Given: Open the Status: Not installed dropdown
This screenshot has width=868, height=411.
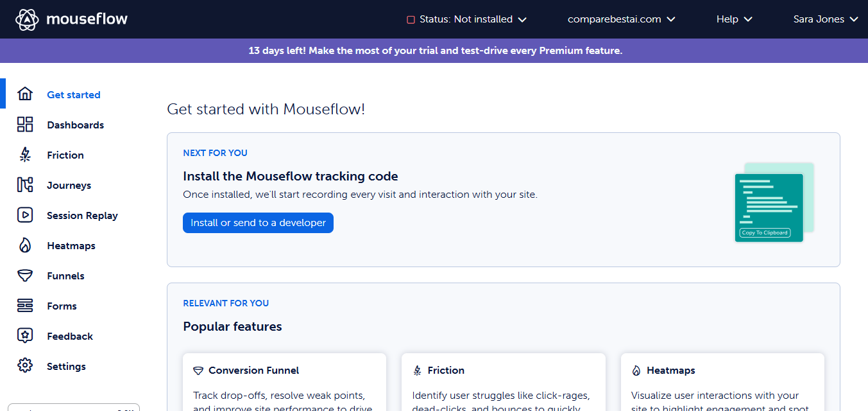Looking at the screenshot, I should [x=467, y=19].
